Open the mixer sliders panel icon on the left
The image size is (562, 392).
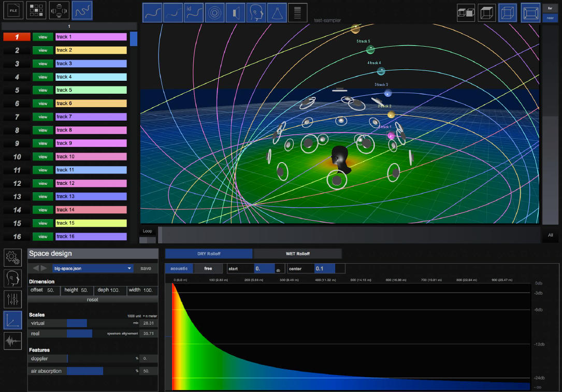tap(12, 299)
